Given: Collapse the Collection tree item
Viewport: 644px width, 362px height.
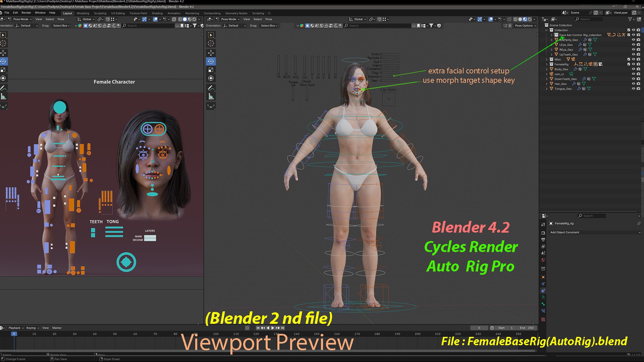Looking at the screenshot, I should [x=547, y=30].
